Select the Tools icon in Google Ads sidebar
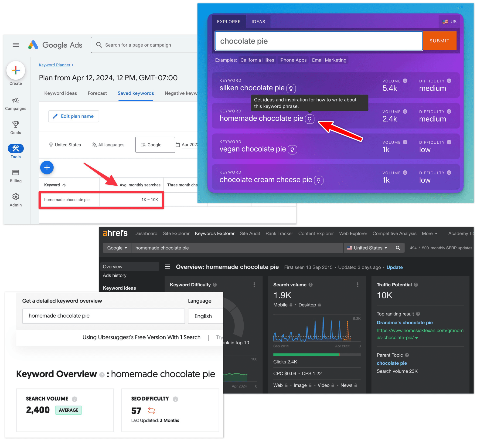Screen dimensions: 477x448 tap(15, 149)
